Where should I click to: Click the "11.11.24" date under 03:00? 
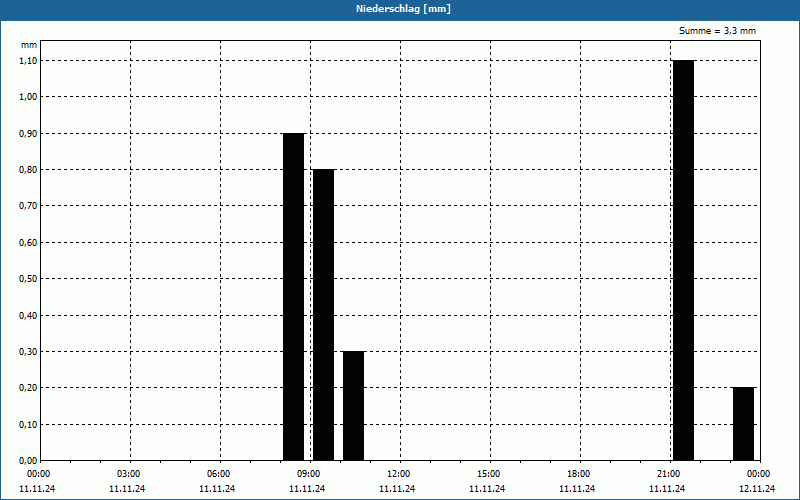coord(127,489)
